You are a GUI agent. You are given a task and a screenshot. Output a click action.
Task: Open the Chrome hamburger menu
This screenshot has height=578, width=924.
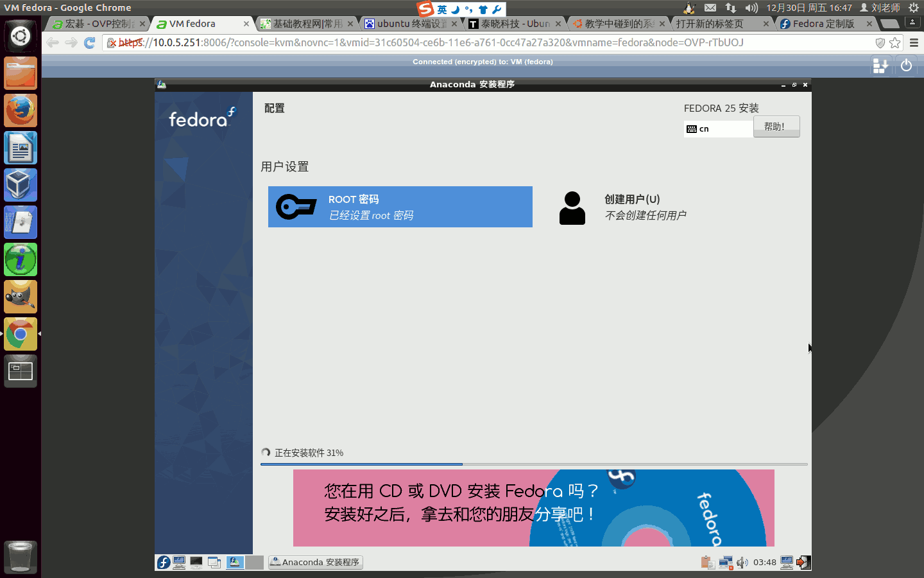(x=914, y=43)
